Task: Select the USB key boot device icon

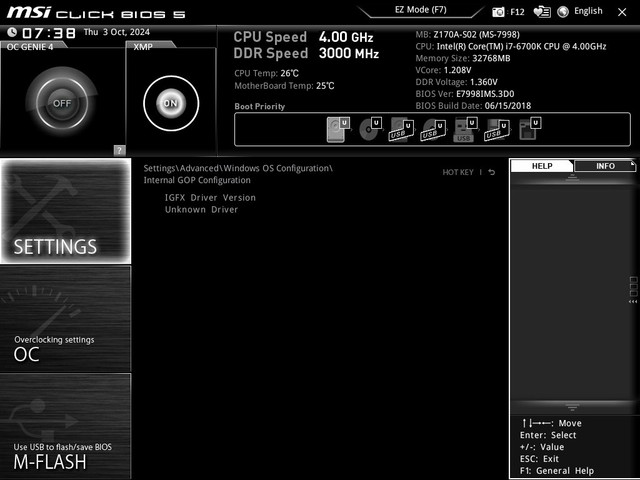Action: [x=465, y=129]
